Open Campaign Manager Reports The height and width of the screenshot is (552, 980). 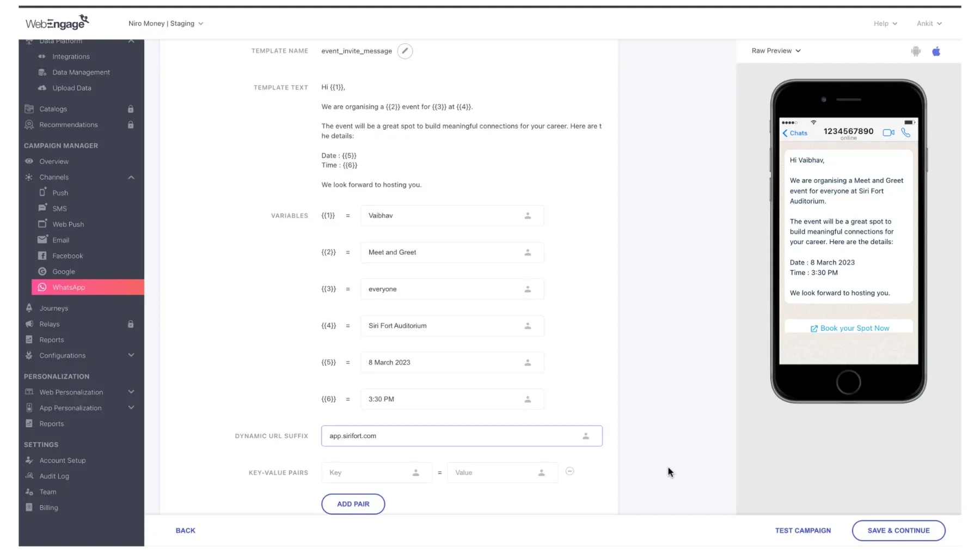coord(51,340)
